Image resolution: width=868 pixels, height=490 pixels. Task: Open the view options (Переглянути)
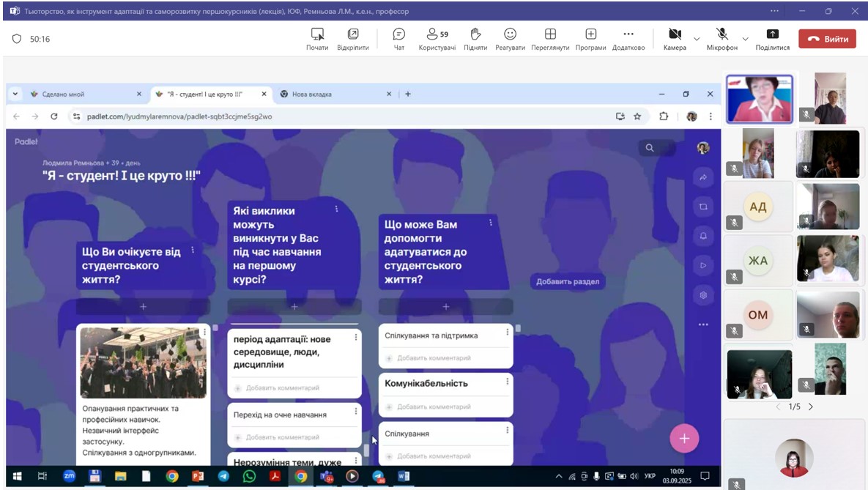(x=550, y=39)
